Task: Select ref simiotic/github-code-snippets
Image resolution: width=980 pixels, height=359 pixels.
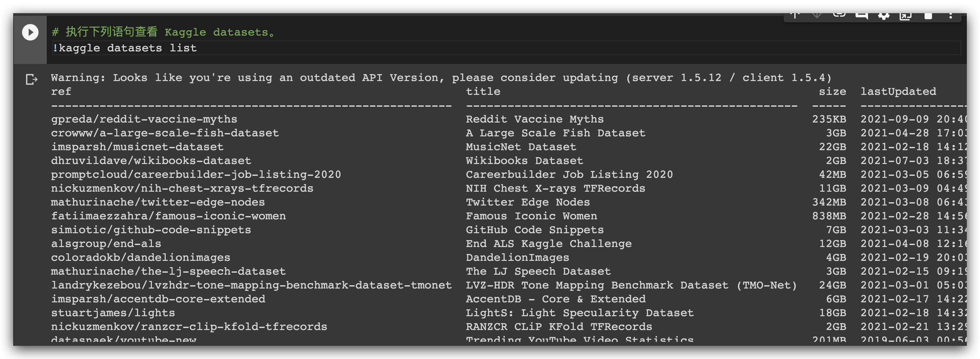Action: click(x=151, y=230)
